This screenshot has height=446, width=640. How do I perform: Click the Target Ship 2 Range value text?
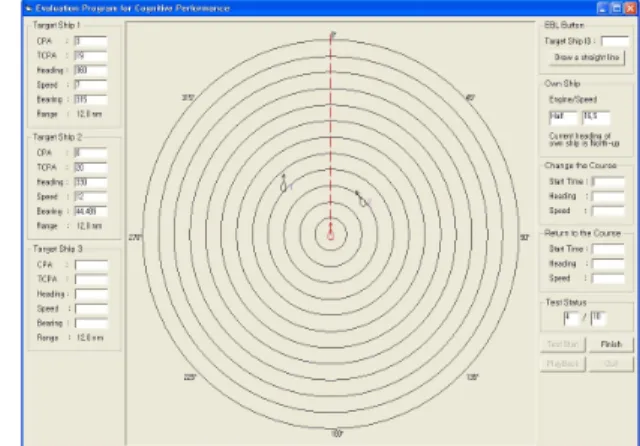[x=89, y=226]
